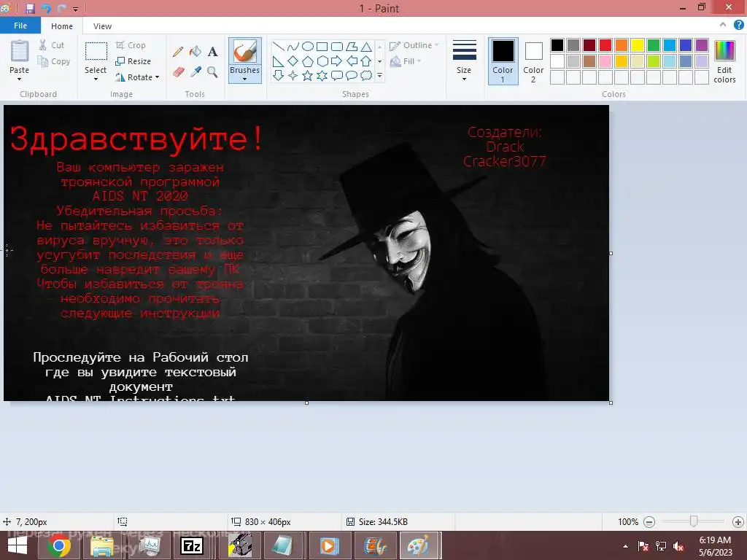Image resolution: width=747 pixels, height=560 pixels.
Task: Pick the red color swatch
Action: coord(605,45)
